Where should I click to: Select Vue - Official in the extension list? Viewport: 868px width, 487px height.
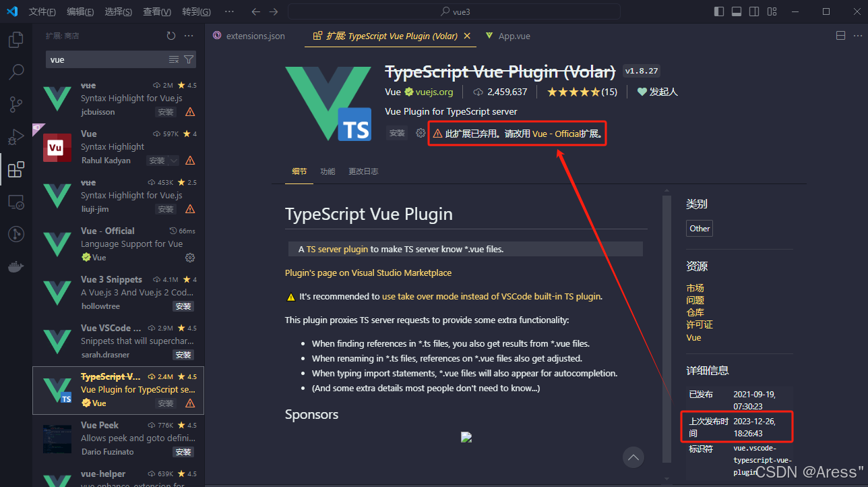coord(118,243)
